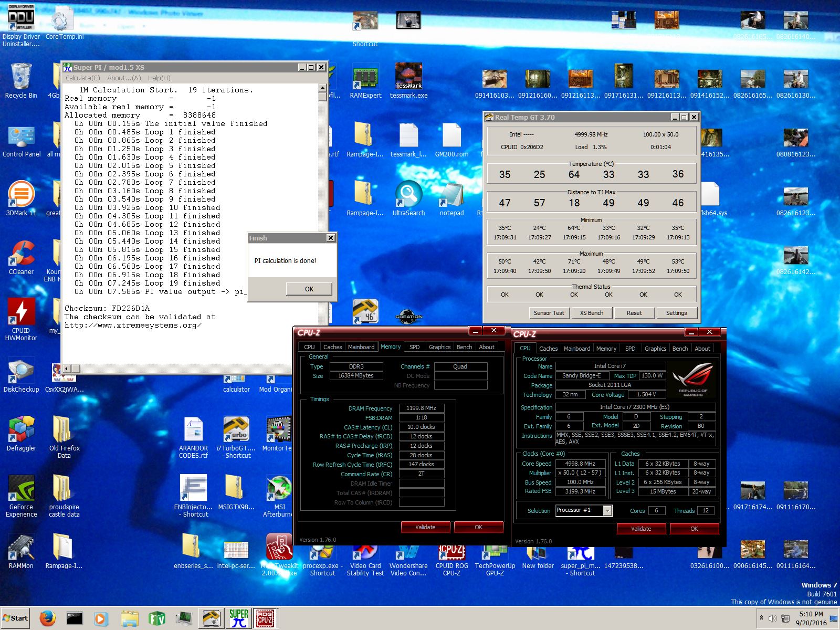
Task: Click OK in the Finish dialog
Action: pos(309,289)
